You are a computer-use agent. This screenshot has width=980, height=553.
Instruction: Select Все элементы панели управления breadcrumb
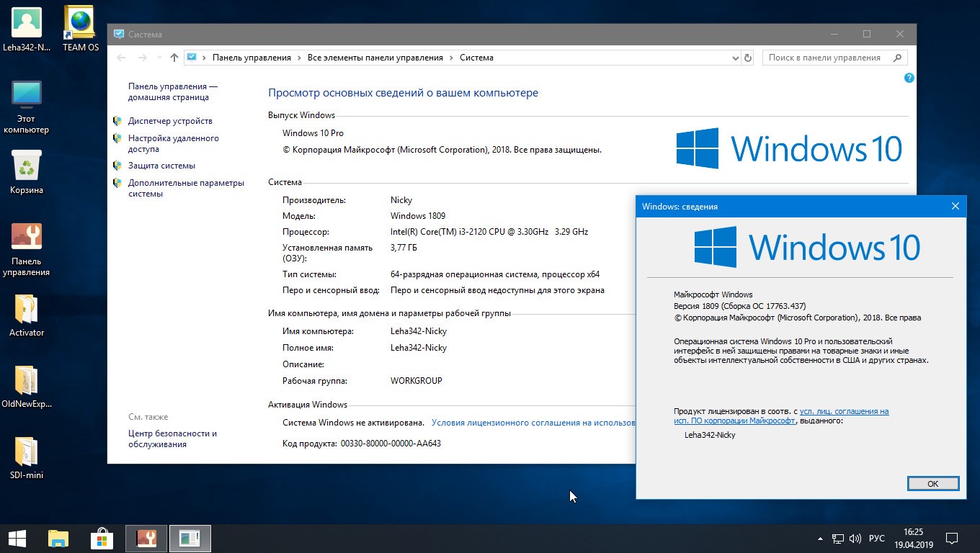click(x=375, y=58)
